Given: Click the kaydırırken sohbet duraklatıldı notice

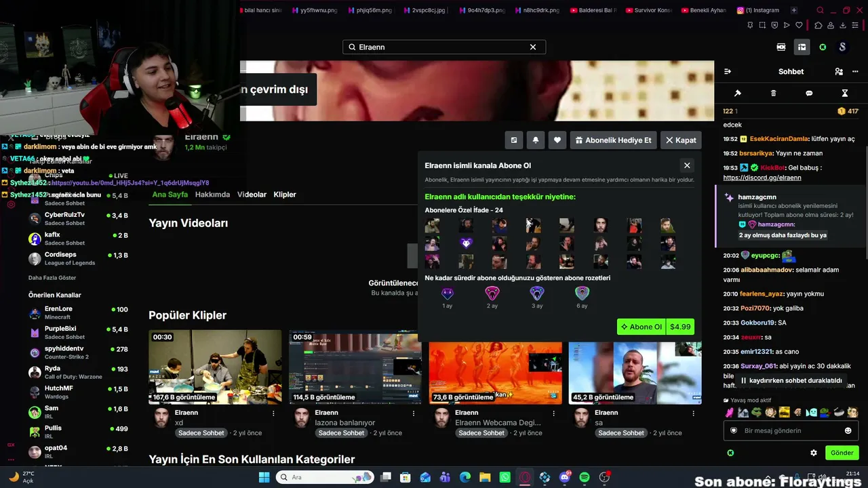Looking at the screenshot, I should click(791, 381).
